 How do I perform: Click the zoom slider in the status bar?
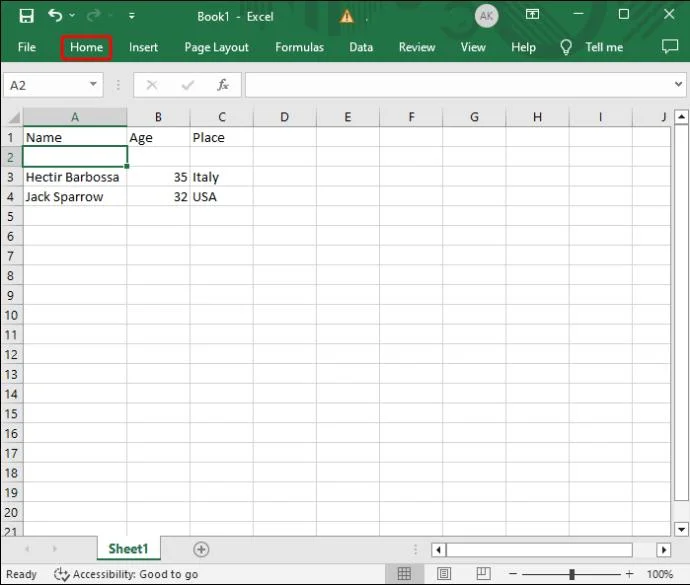click(x=572, y=574)
